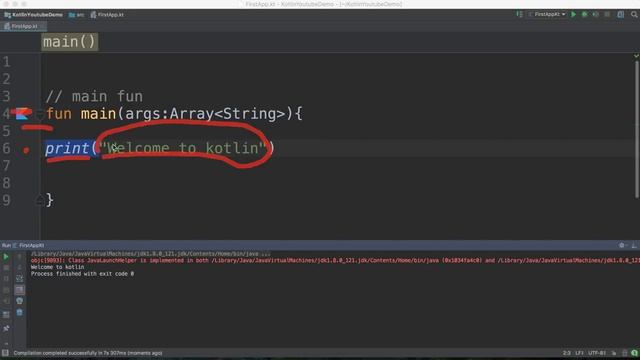640x360 pixels.
Task: Switch to the FirstApp.kt editor tab
Action: tap(24, 26)
